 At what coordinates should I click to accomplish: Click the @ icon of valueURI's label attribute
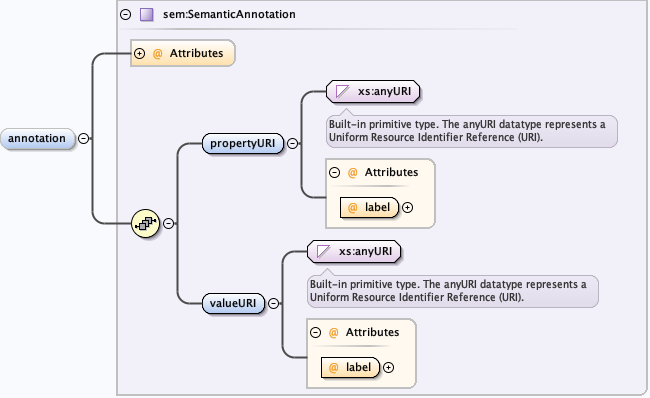(x=333, y=367)
